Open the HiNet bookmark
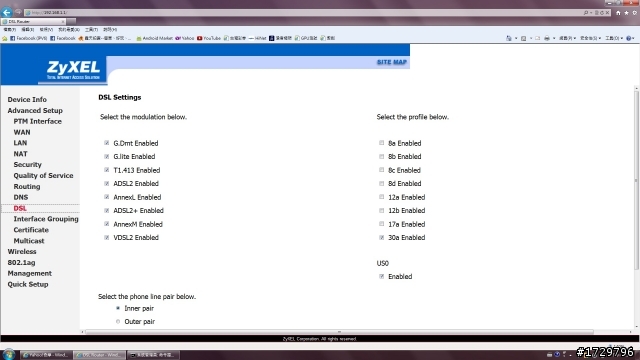The height and width of the screenshot is (360, 640). [x=257, y=38]
